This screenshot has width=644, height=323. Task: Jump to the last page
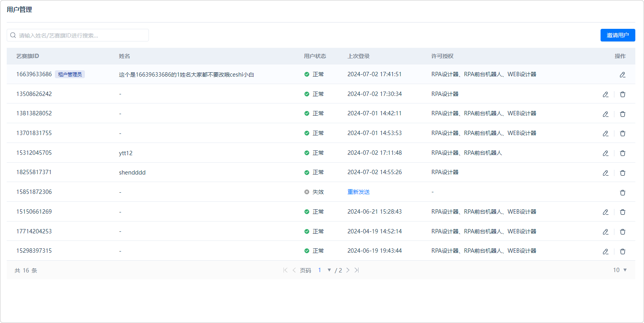pos(357,270)
